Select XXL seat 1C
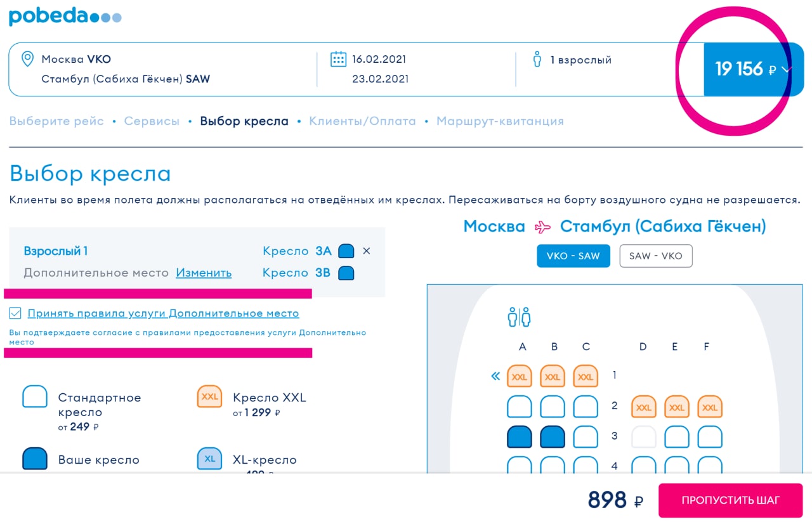 pyautogui.click(x=586, y=376)
